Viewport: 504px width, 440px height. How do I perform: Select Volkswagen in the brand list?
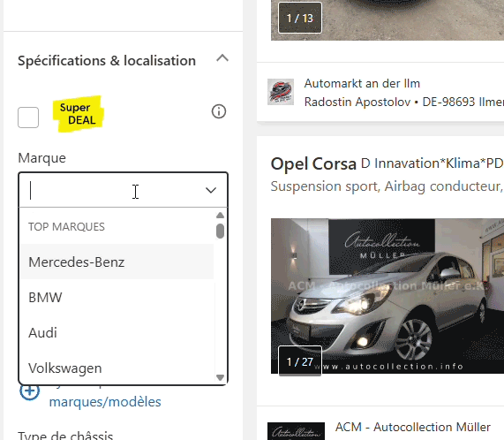117,368
